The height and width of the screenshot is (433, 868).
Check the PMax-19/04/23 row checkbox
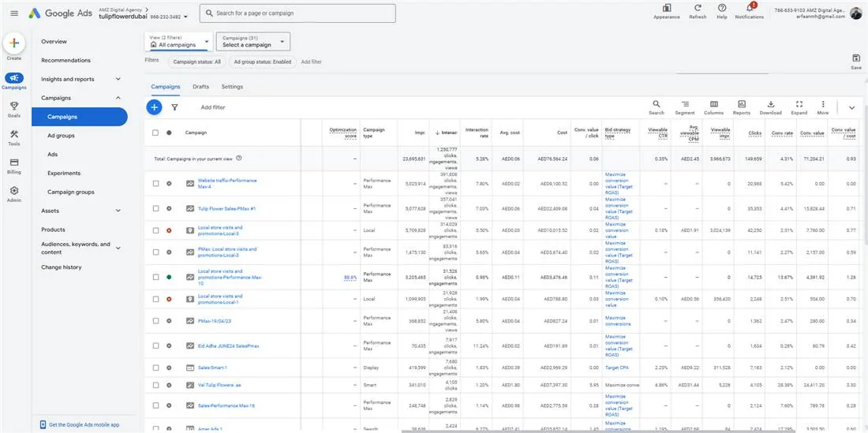(x=155, y=320)
